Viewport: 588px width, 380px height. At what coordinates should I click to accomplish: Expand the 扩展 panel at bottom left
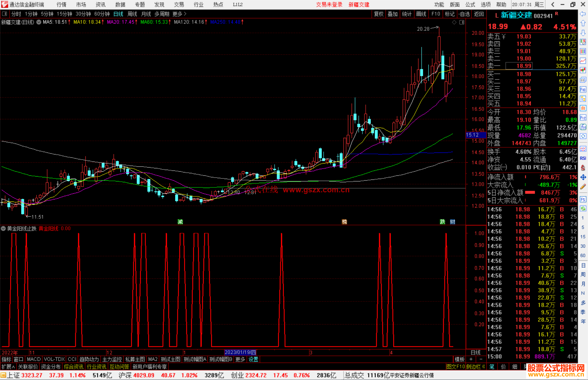8,367
